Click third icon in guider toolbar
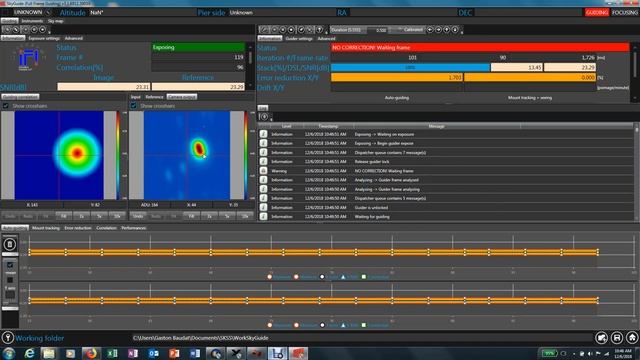 click(x=283, y=30)
